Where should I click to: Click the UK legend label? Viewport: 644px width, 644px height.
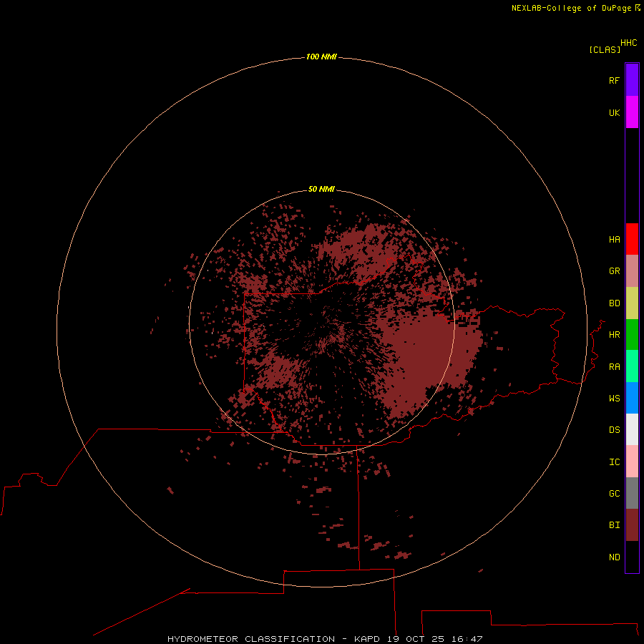coord(614,112)
